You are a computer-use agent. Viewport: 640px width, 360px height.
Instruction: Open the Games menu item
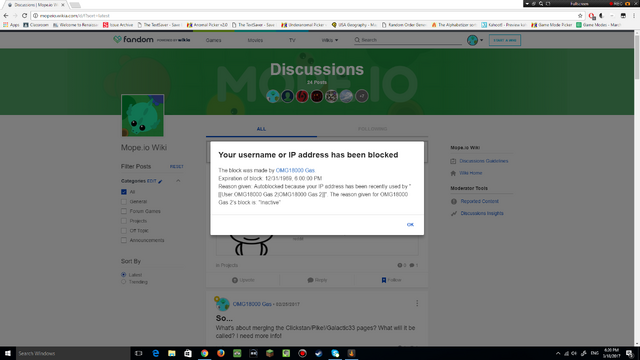click(213, 40)
